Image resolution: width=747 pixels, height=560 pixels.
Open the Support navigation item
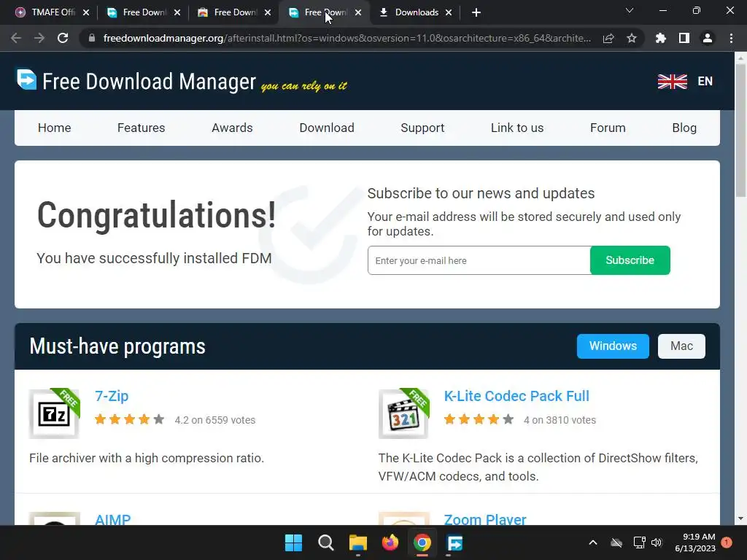click(x=422, y=128)
